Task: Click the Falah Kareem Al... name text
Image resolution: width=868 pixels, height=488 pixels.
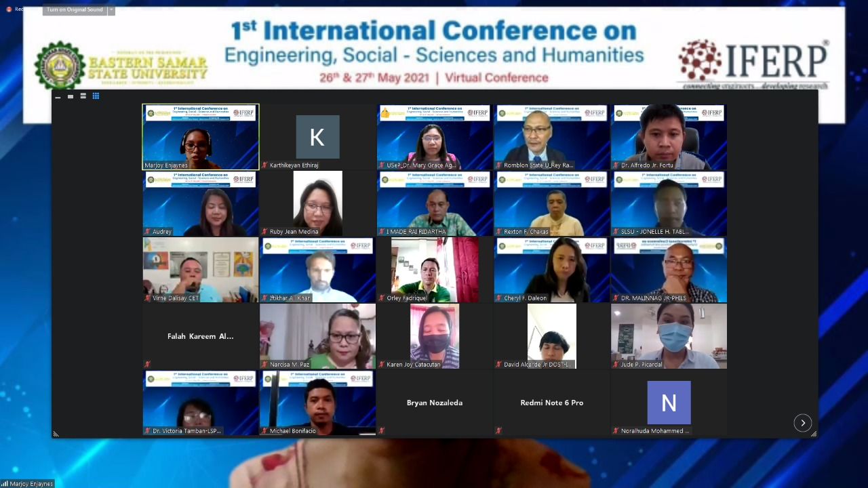Action: point(201,336)
